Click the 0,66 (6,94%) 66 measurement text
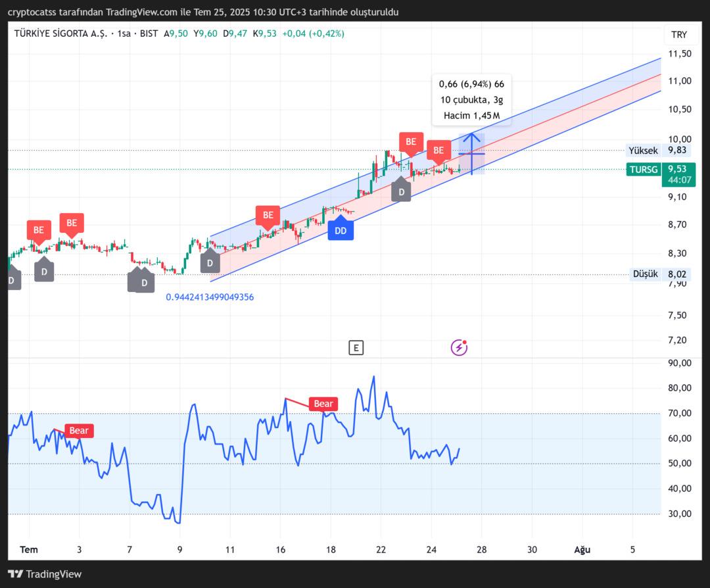This screenshot has height=588, width=710. (x=471, y=84)
